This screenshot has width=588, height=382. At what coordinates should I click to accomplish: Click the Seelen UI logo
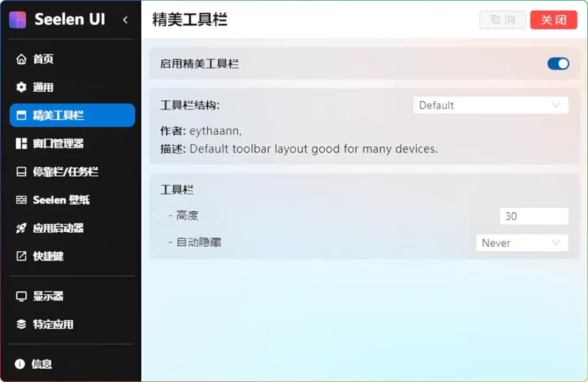[18, 19]
